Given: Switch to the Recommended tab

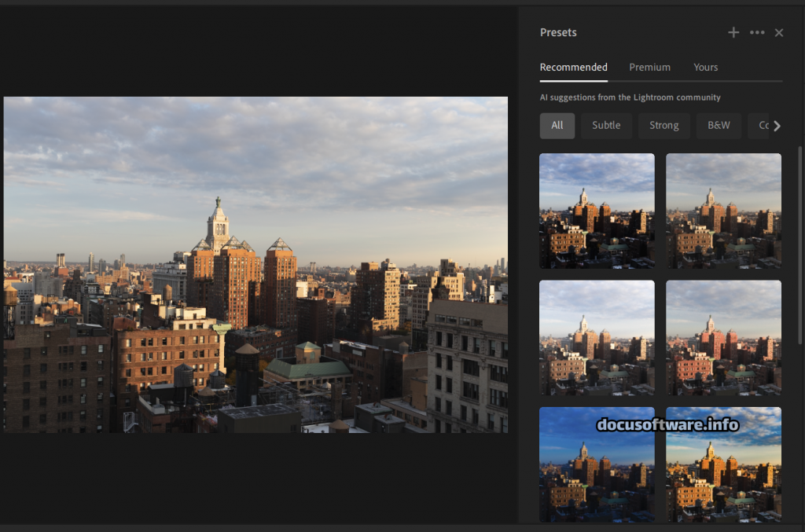Looking at the screenshot, I should coord(573,68).
